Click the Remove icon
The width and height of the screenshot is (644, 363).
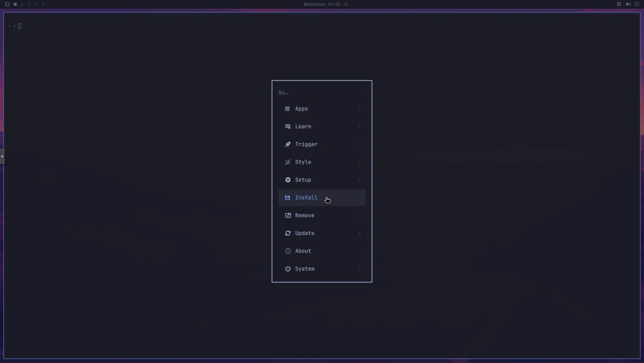pyautogui.click(x=287, y=215)
